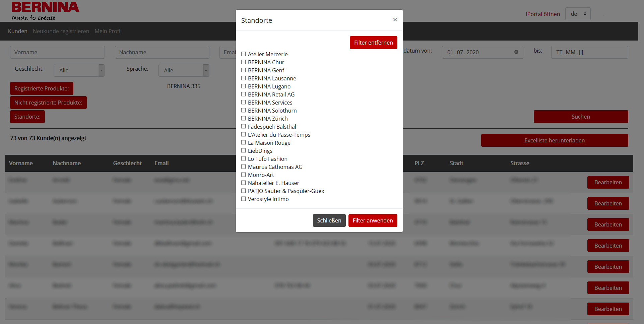Close the Standorte dialog with the X icon
644x324 pixels.
click(x=395, y=20)
